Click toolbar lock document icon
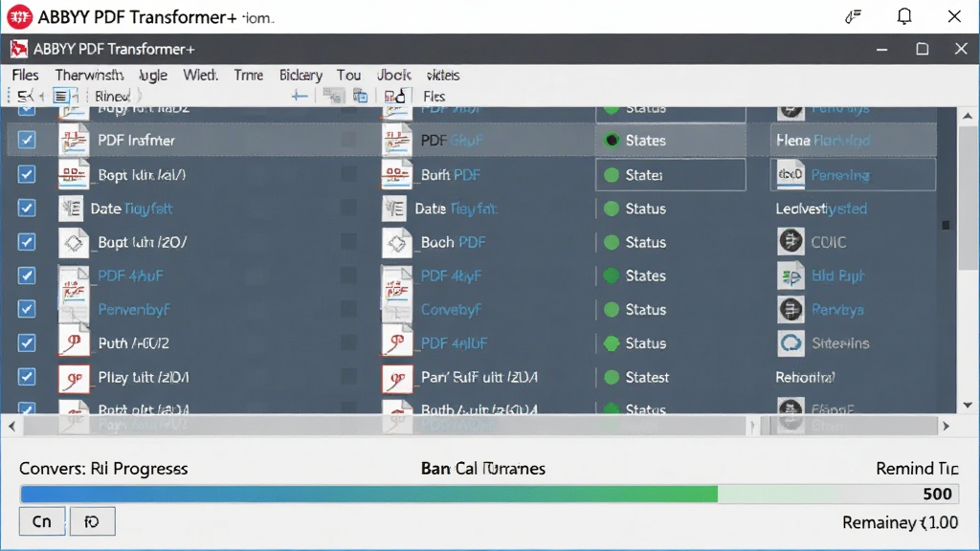 click(394, 97)
